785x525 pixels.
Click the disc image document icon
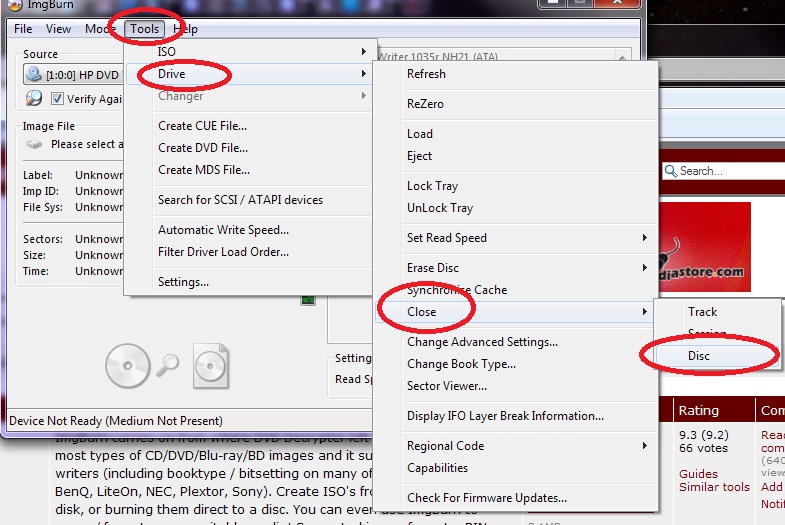pos(211,366)
